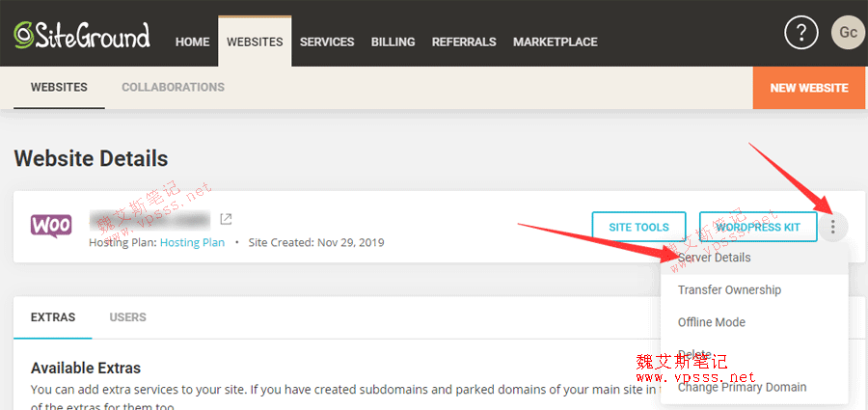Image resolution: width=868 pixels, height=410 pixels.
Task: Open the WEBSITES top navigation item
Action: pos(255,42)
